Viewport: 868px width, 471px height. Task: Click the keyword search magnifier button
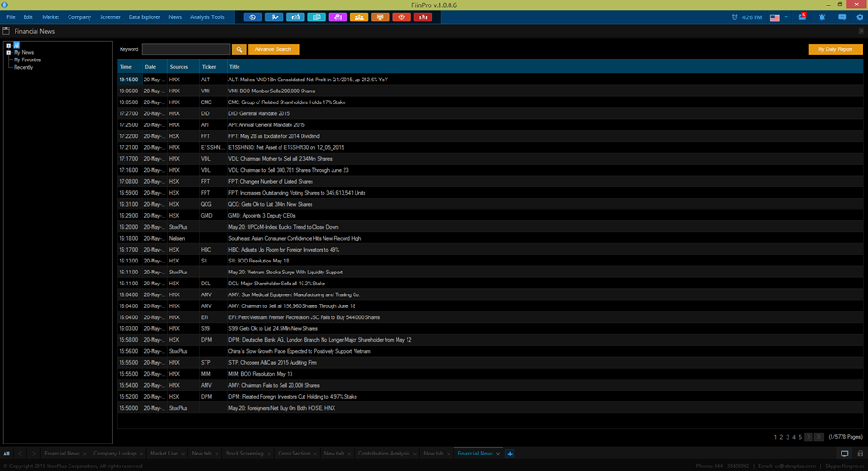tap(238, 49)
